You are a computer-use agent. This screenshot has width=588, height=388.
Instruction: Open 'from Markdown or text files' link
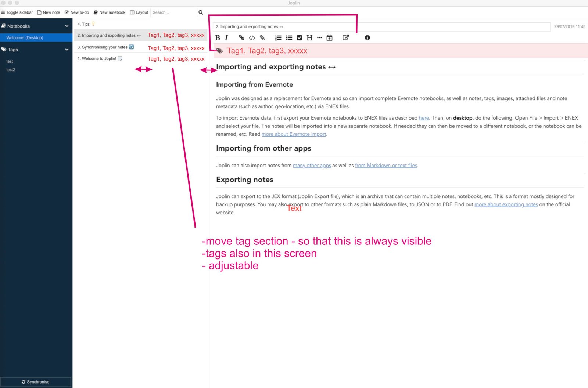pos(386,166)
